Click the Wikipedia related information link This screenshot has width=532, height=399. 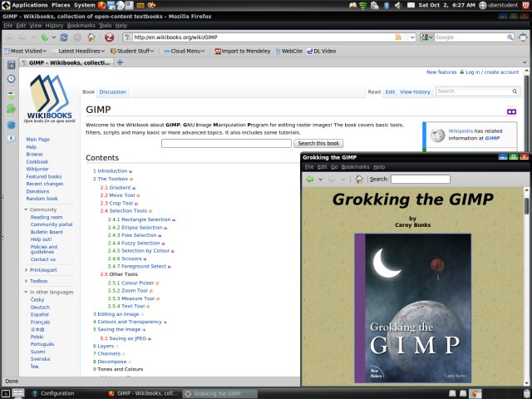pos(461,131)
